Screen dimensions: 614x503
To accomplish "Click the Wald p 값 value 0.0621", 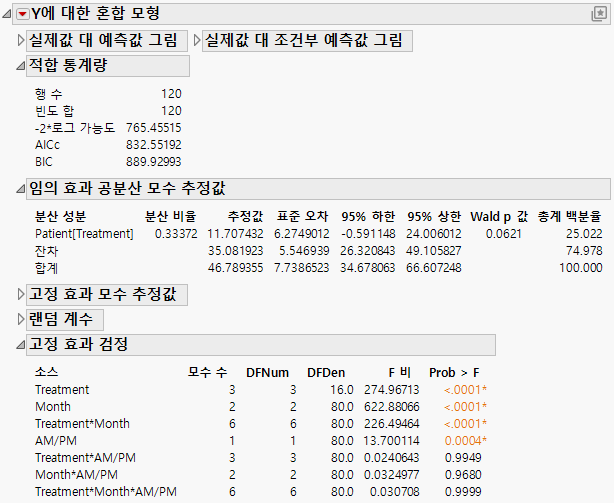I will pyautogui.click(x=504, y=234).
